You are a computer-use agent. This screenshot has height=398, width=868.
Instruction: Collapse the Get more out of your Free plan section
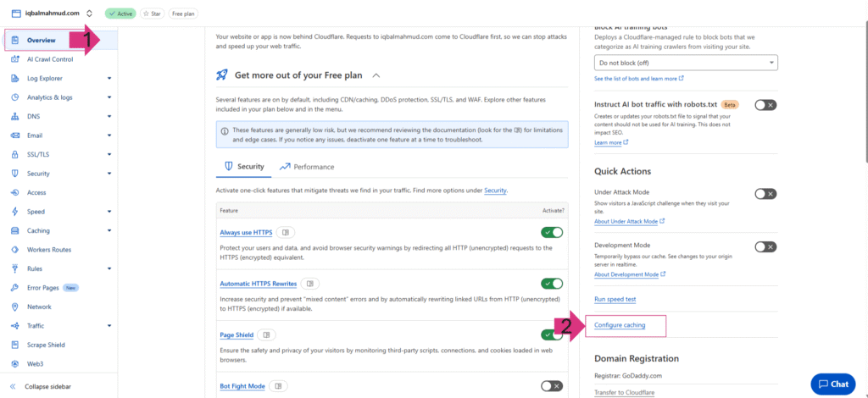[x=376, y=75]
